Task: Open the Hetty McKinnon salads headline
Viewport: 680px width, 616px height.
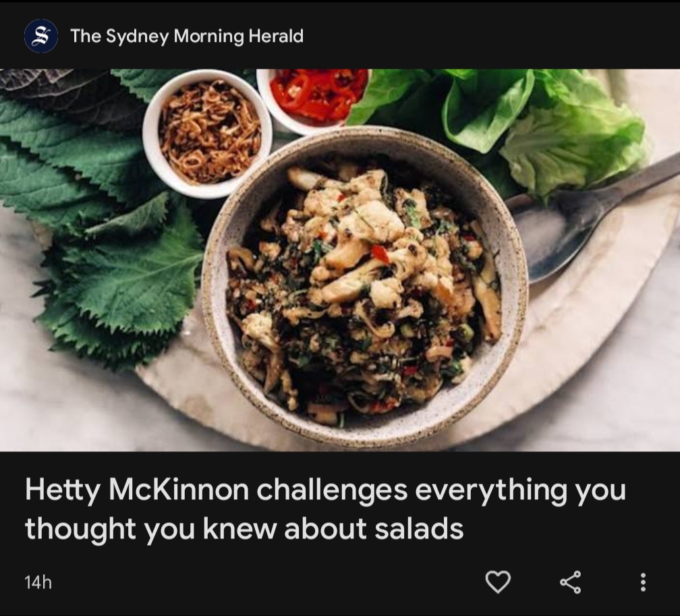Action: point(325,509)
